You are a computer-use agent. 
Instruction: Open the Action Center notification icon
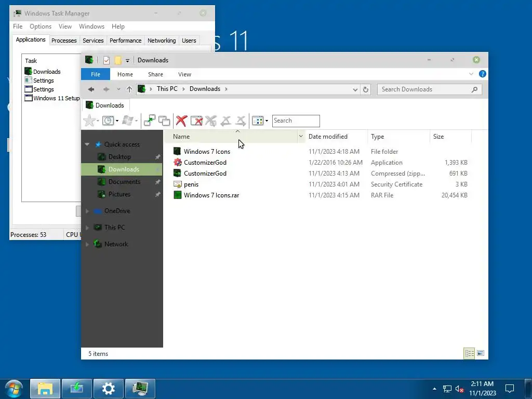coord(509,389)
